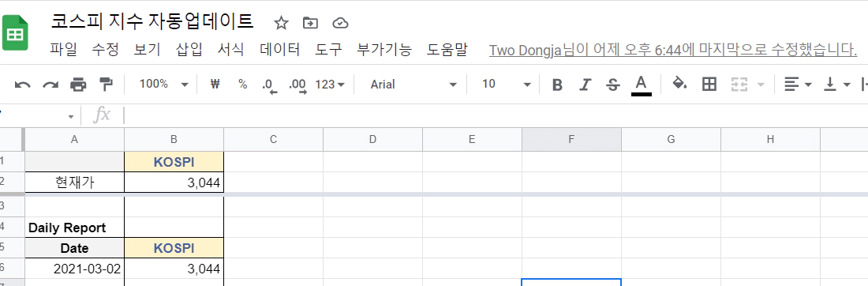Select column G header
The height and width of the screenshot is (286, 868).
point(671,140)
